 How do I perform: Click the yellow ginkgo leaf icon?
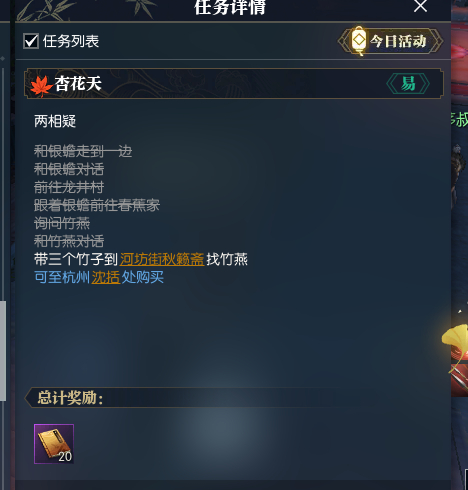coord(455,340)
